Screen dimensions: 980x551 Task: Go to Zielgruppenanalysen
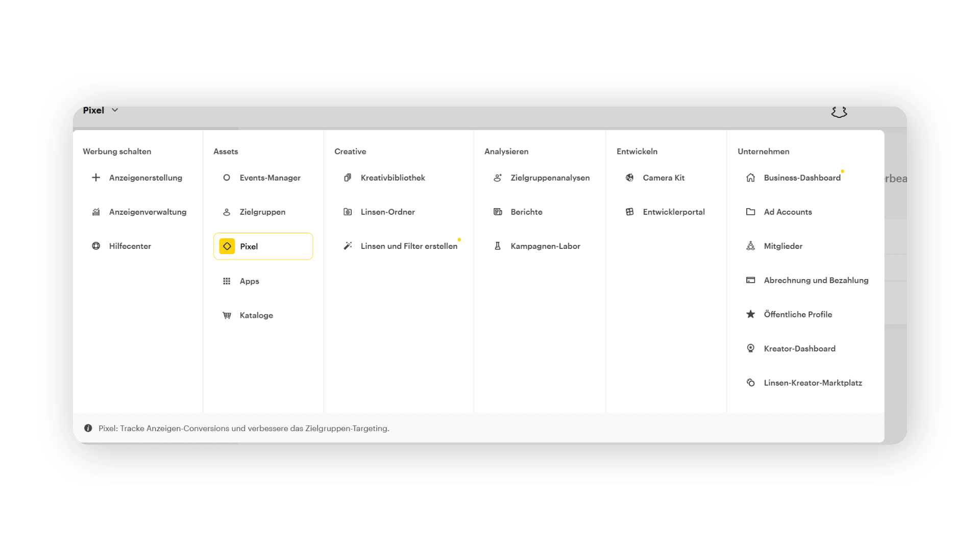click(550, 178)
